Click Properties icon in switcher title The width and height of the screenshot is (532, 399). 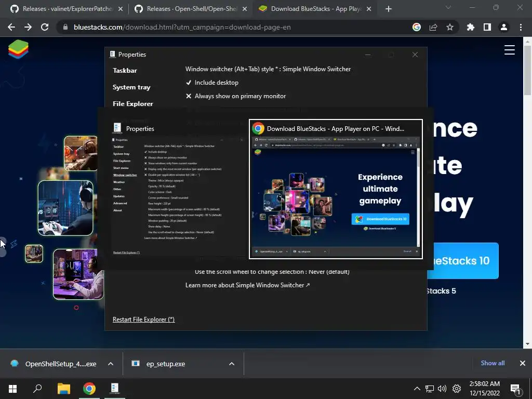(117, 128)
